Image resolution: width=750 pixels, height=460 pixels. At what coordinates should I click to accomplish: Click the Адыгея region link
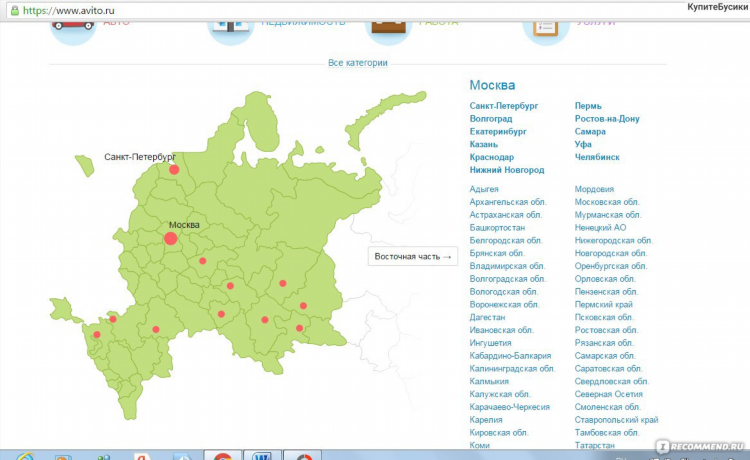pos(484,189)
